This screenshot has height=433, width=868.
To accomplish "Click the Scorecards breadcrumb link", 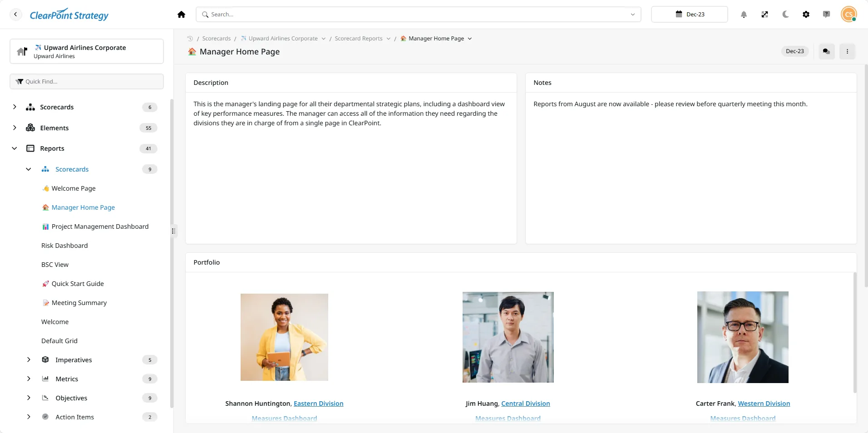I will (216, 39).
